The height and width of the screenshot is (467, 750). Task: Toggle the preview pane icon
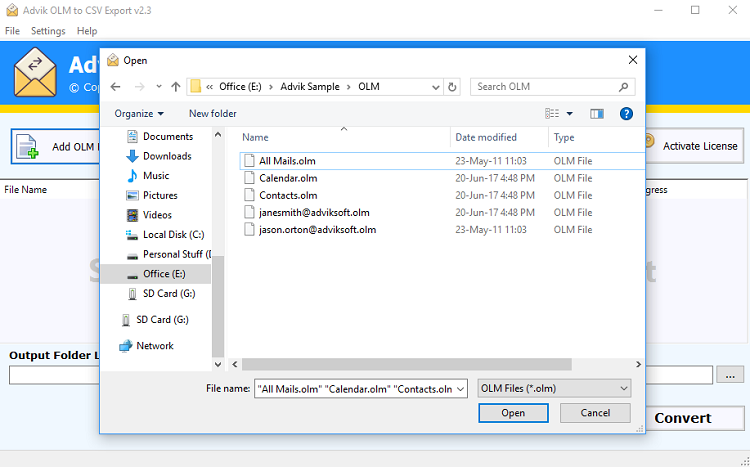pos(596,114)
